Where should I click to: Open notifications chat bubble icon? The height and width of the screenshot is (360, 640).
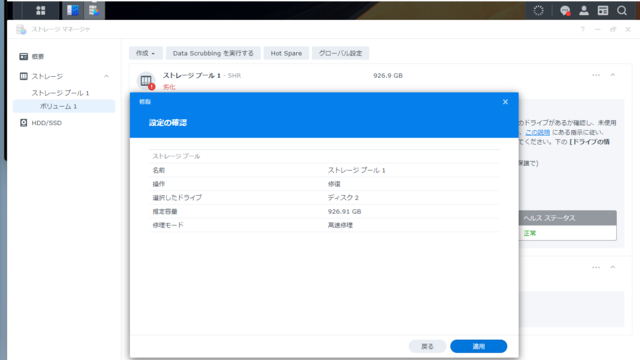(x=565, y=11)
